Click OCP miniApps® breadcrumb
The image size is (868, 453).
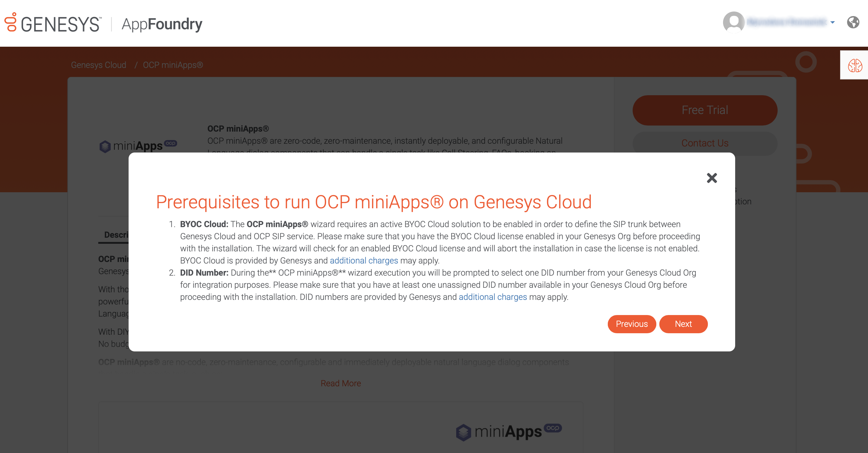tap(173, 65)
